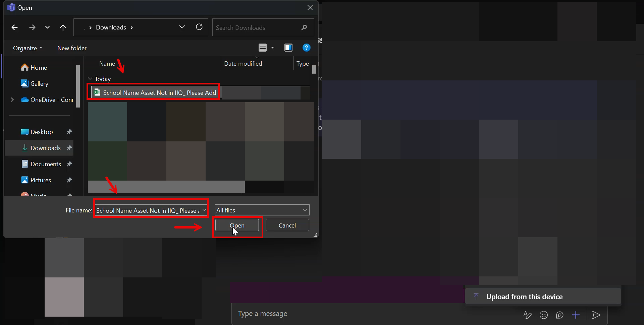Open the Organize menu
Screen dimensions: 644x325
coord(28,48)
